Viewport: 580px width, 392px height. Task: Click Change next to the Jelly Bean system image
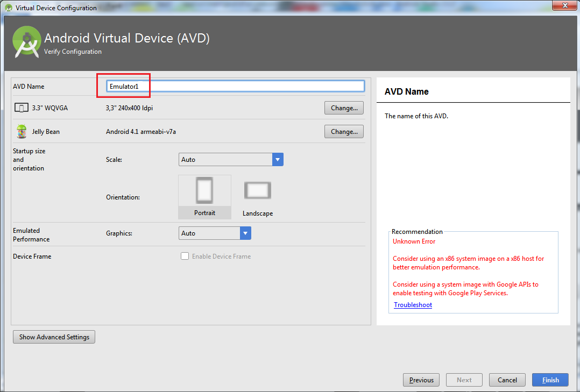tap(343, 131)
